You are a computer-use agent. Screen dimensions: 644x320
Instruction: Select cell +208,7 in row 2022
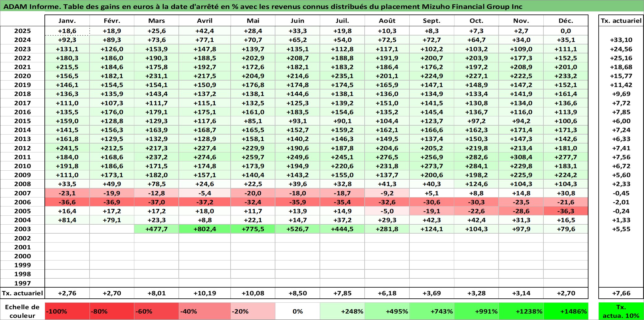click(297, 58)
